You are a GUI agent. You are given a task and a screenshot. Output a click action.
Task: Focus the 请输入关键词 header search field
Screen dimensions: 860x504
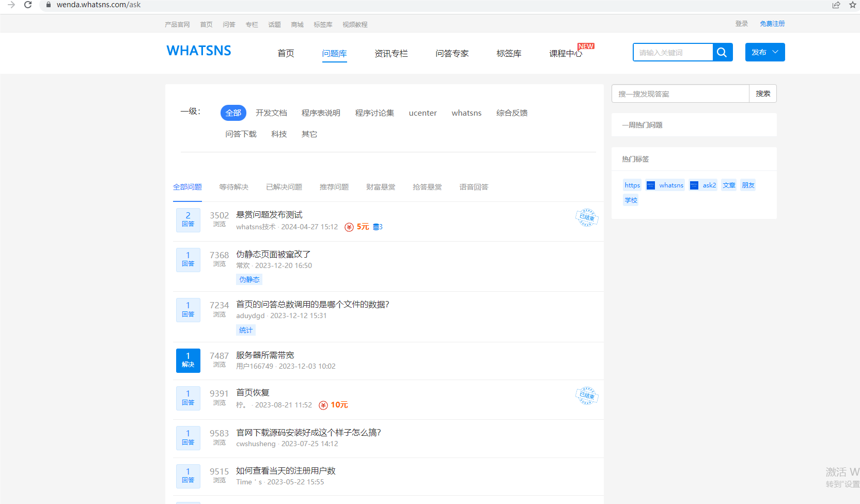[x=673, y=52]
